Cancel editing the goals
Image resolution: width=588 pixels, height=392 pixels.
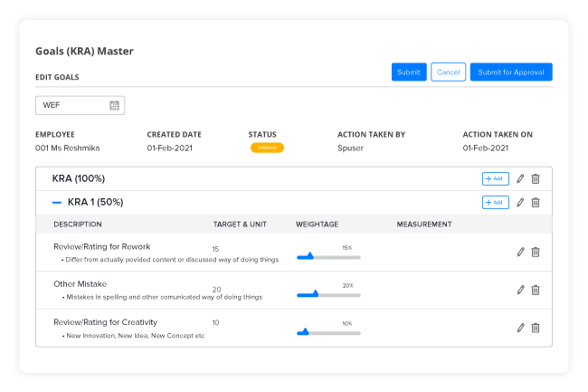448,72
